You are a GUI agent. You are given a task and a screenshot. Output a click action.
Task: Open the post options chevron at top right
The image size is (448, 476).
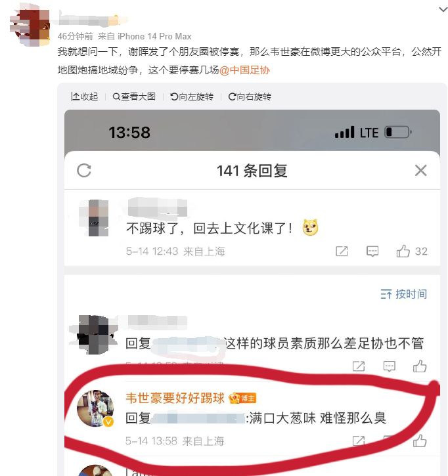tap(443, 10)
